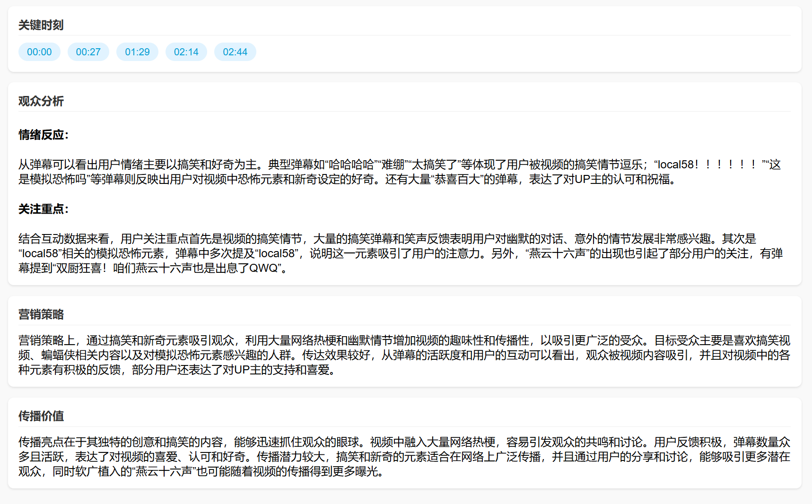
Task: Click the 观众分析 section heading
Action: point(41,101)
